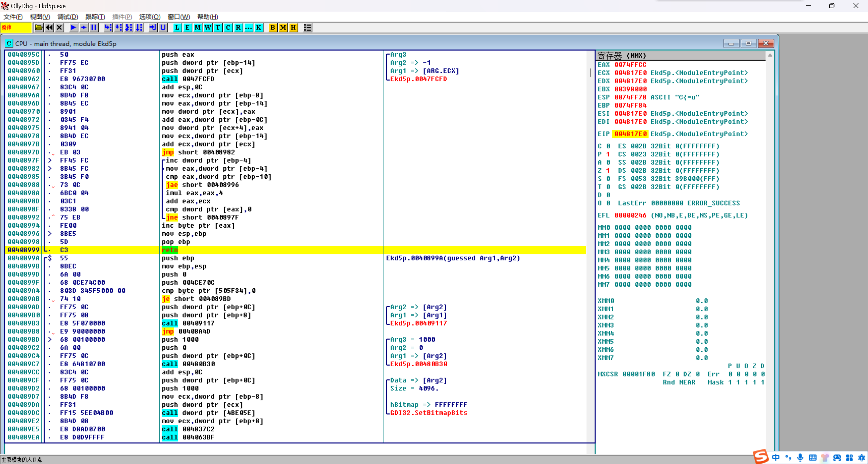
Task: Open the 文件(F) menu
Action: pyautogui.click(x=13, y=17)
